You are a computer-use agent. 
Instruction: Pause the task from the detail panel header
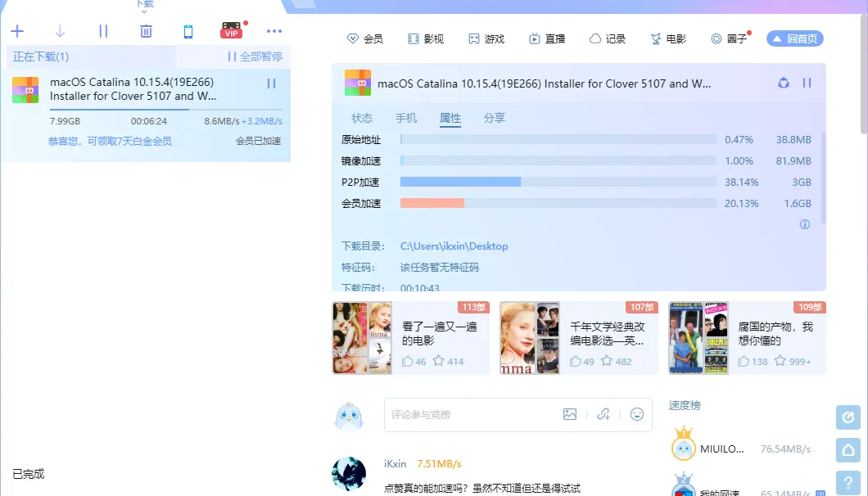point(807,83)
